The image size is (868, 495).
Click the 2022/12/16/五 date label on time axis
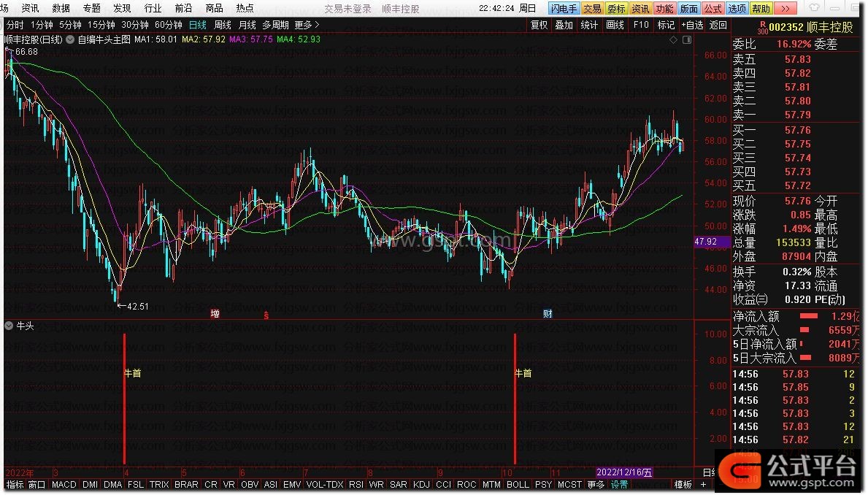tap(624, 472)
